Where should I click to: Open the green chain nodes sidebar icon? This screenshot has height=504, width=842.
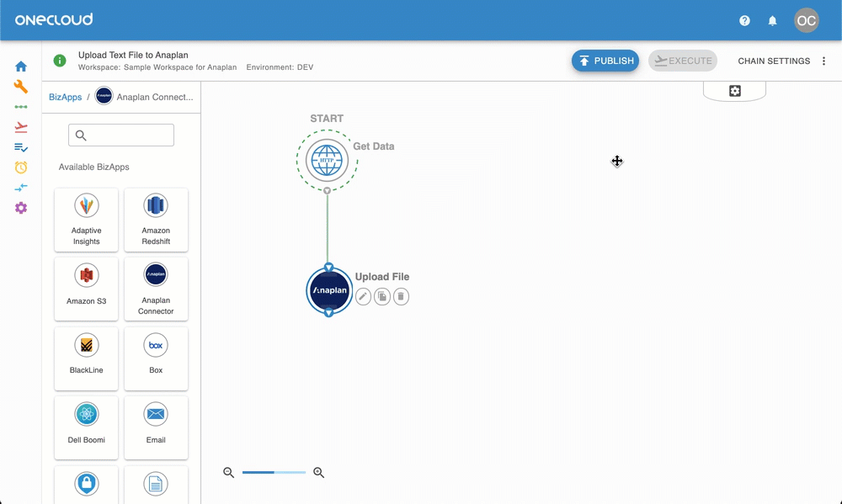[21, 107]
